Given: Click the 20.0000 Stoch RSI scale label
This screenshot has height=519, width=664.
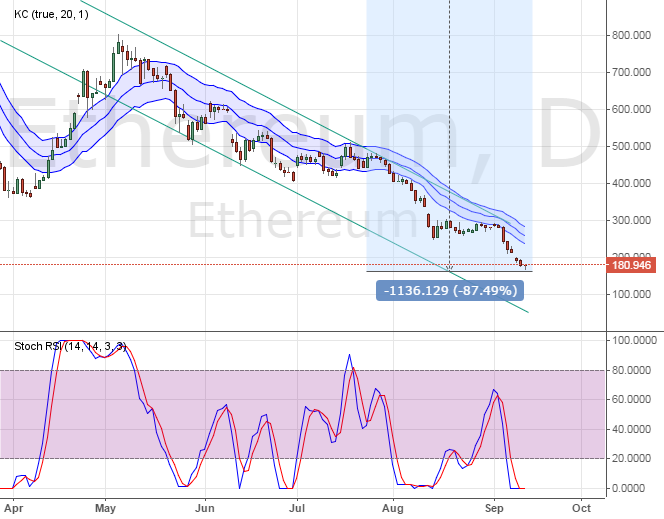Looking at the screenshot, I should (631, 458).
